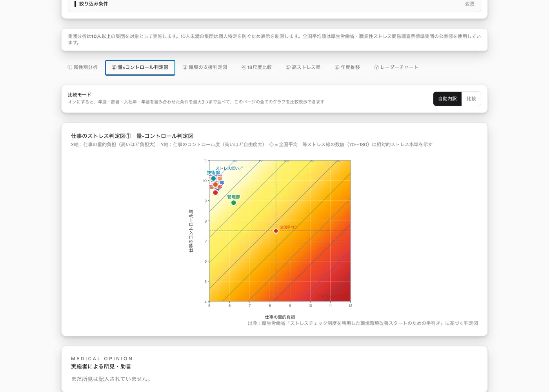Click 変更 to change filter conditions
This screenshot has width=549, height=392.
470,4
